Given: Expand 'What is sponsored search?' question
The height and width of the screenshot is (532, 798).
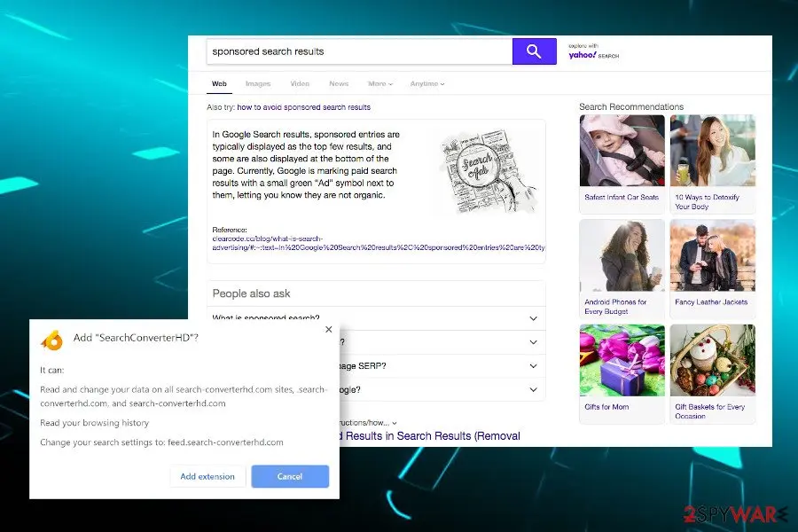Looking at the screenshot, I should click(x=376, y=318).
